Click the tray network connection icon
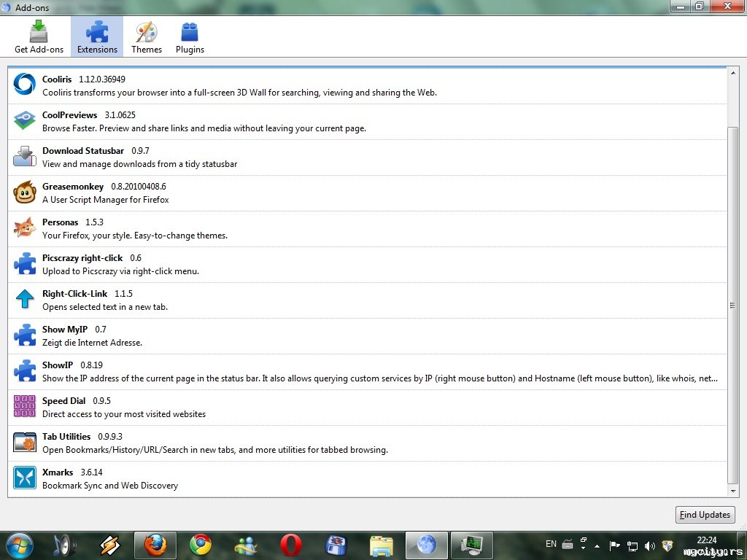This screenshot has height=560, width=747. click(632, 545)
